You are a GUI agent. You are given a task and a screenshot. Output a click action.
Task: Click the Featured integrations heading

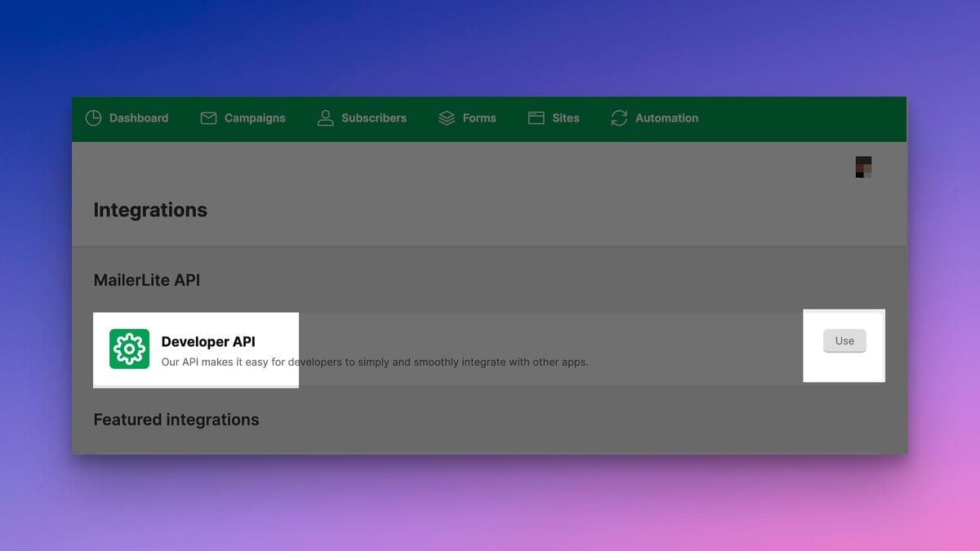click(176, 420)
